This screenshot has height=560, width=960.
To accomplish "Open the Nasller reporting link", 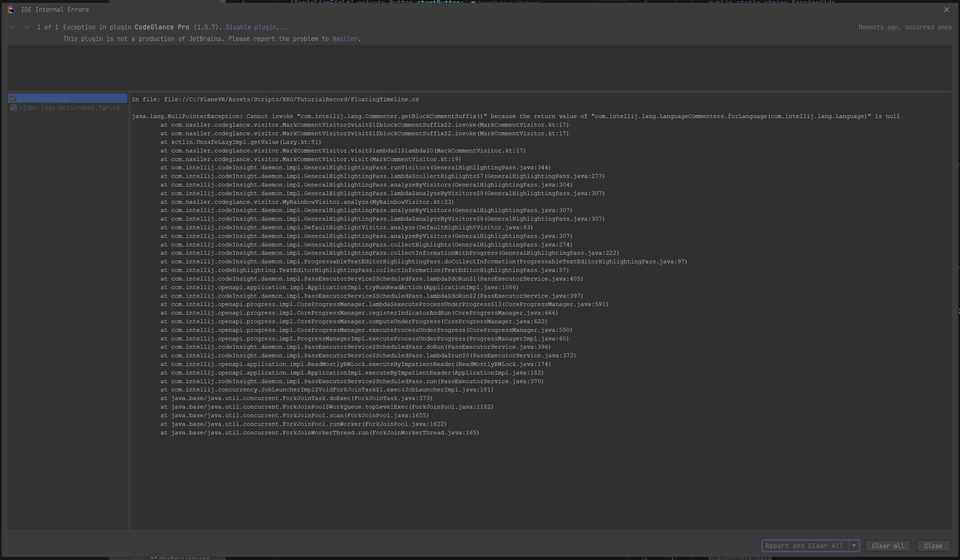I will click(344, 38).
